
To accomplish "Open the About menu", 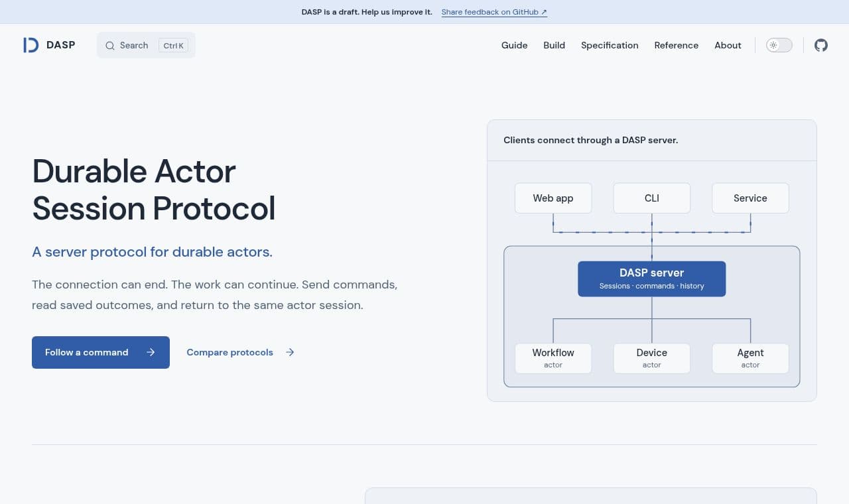I will click(x=728, y=45).
